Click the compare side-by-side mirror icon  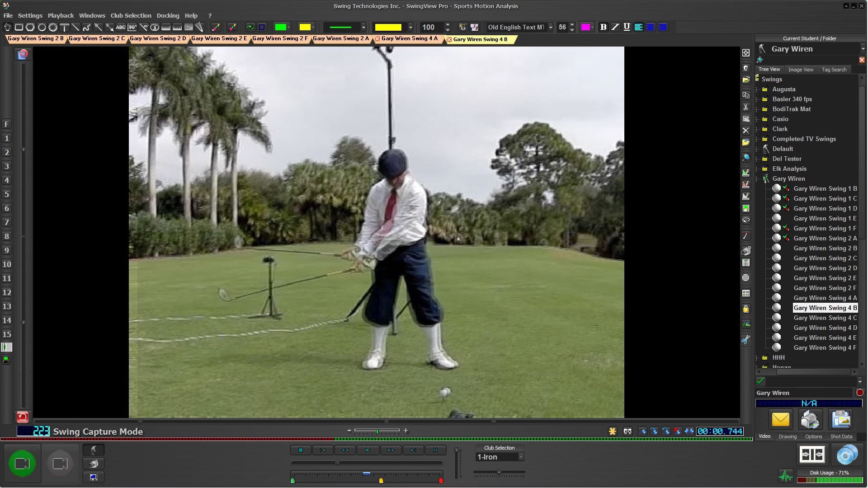click(812, 455)
